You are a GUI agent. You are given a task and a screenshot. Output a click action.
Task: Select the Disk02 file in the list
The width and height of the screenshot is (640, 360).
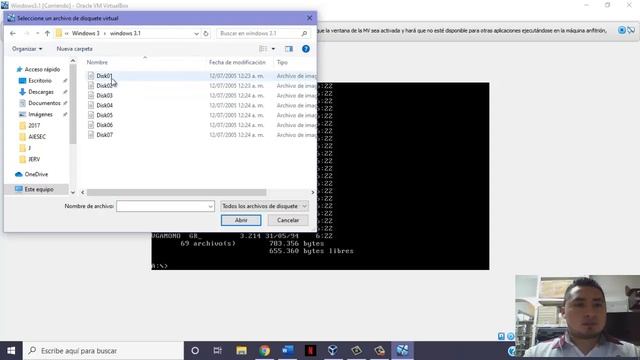coord(104,86)
